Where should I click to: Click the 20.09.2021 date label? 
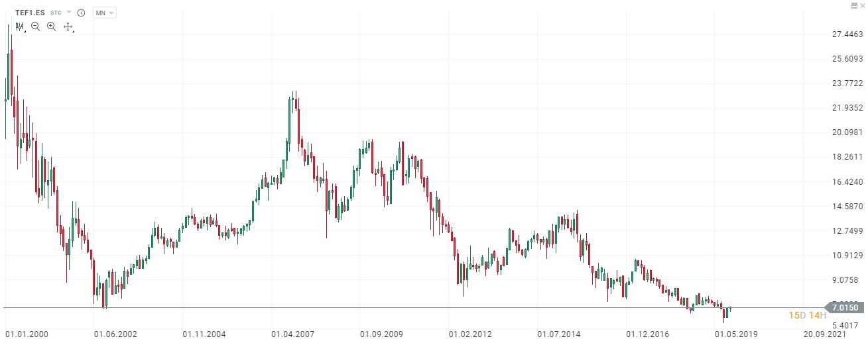click(x=824, y=334)
